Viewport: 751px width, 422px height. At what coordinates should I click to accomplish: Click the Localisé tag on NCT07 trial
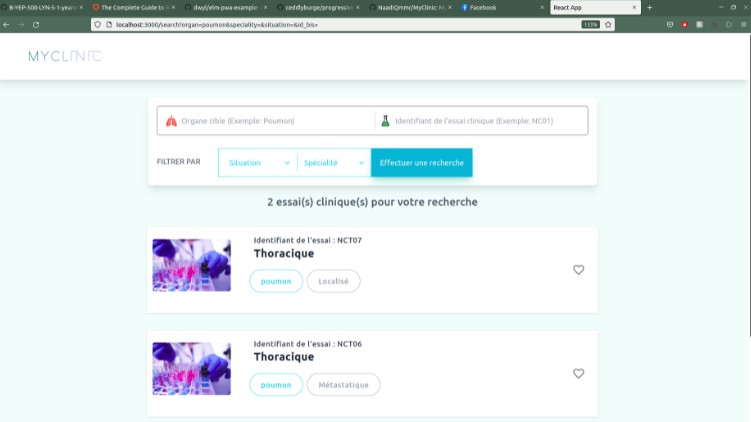tap(333, 281)
